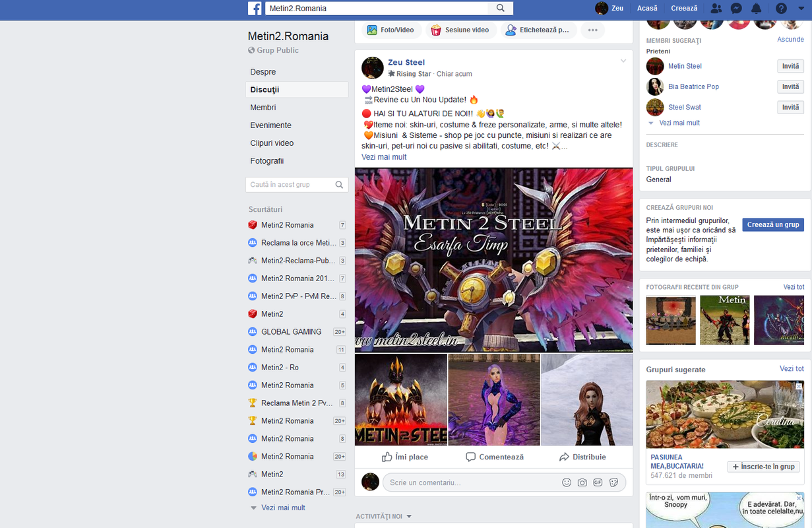Open more post options ellipsis button
Screen dimensions: 812x528
click(592, 30)
